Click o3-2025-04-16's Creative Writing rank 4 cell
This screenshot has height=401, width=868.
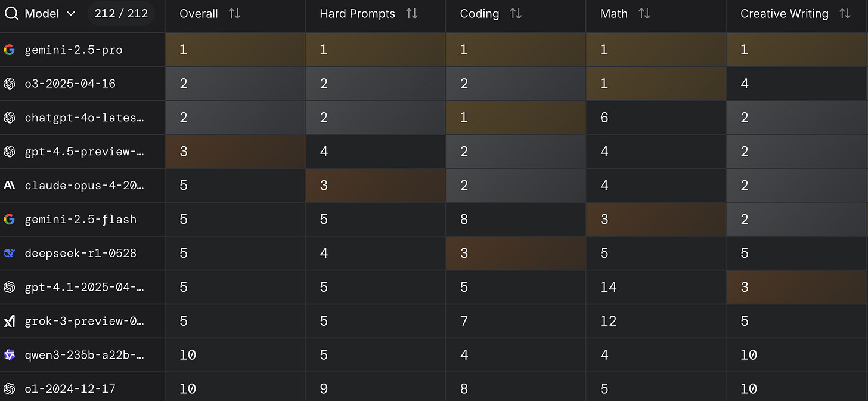tap(796, 84)
